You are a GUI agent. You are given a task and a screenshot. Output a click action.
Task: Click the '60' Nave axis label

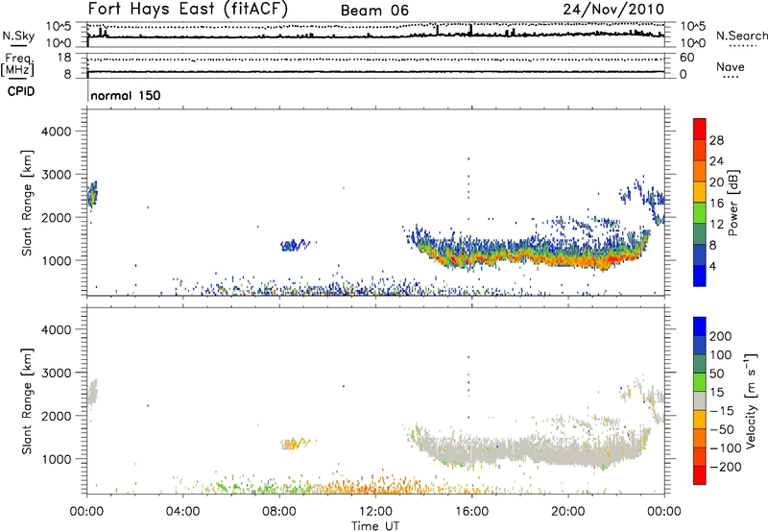coord(687,58)
